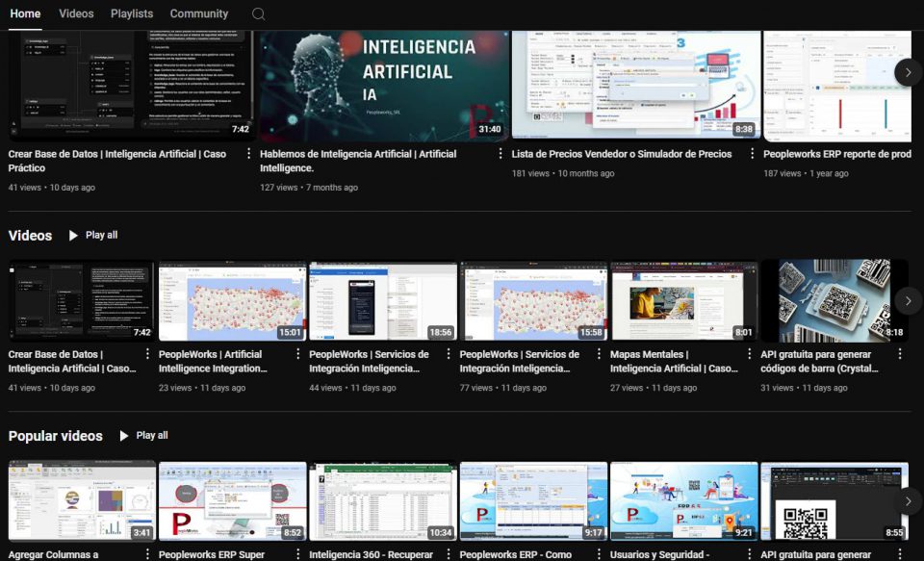Screen dimensions: 924x561
Task: Open Peopleworks ERP reporte de prod video title
Action: [836, 154]
